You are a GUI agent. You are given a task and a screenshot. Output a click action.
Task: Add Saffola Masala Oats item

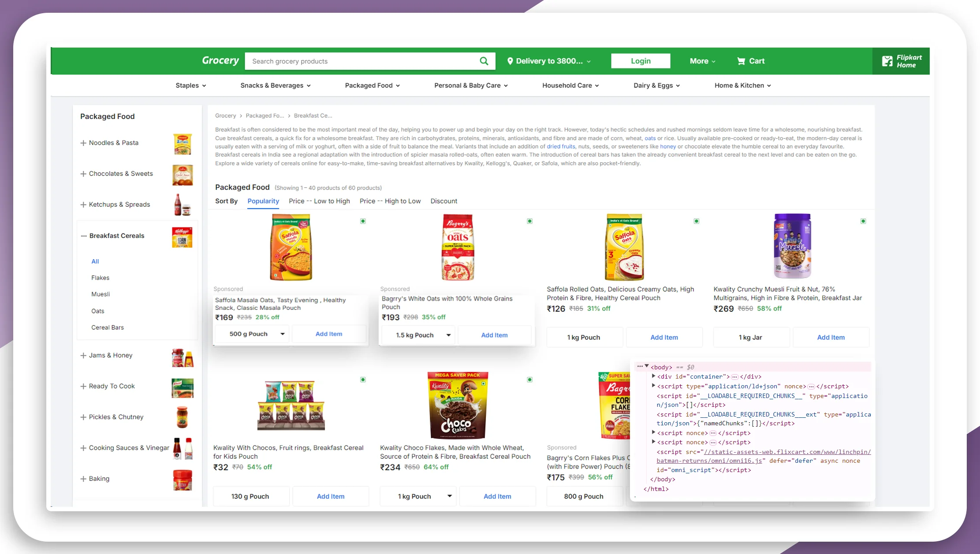pos(329,334)
